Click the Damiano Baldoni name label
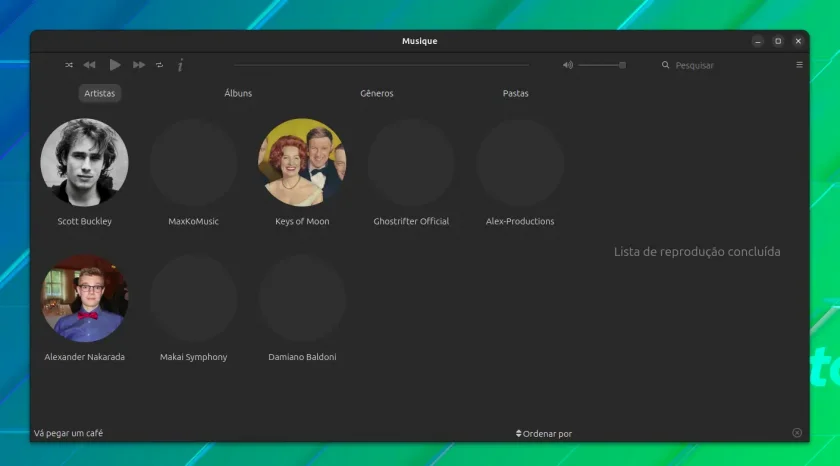Image resolution: width=840 pixels, height=466 pixels. point(302,357)
